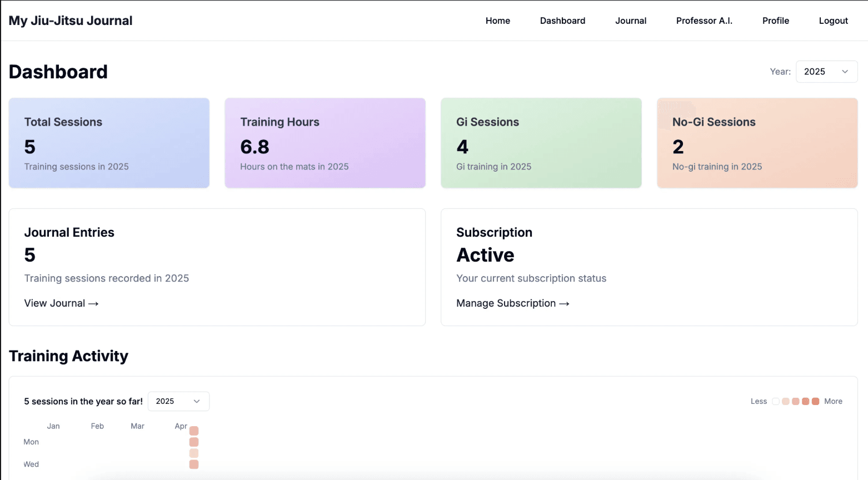Open the Journal nav item
Image resolution: width=868 pixels, height=480 pixels.
(x=631, y=21)
